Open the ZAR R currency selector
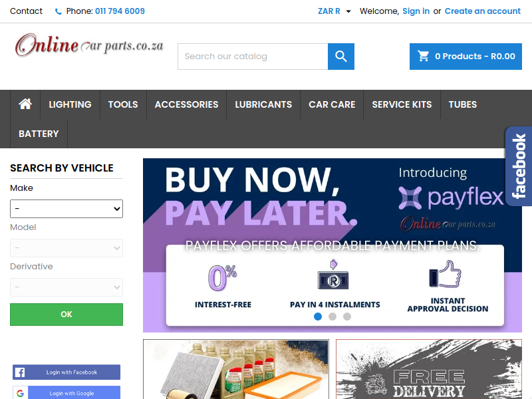532x399 pixels. (334, 11)
